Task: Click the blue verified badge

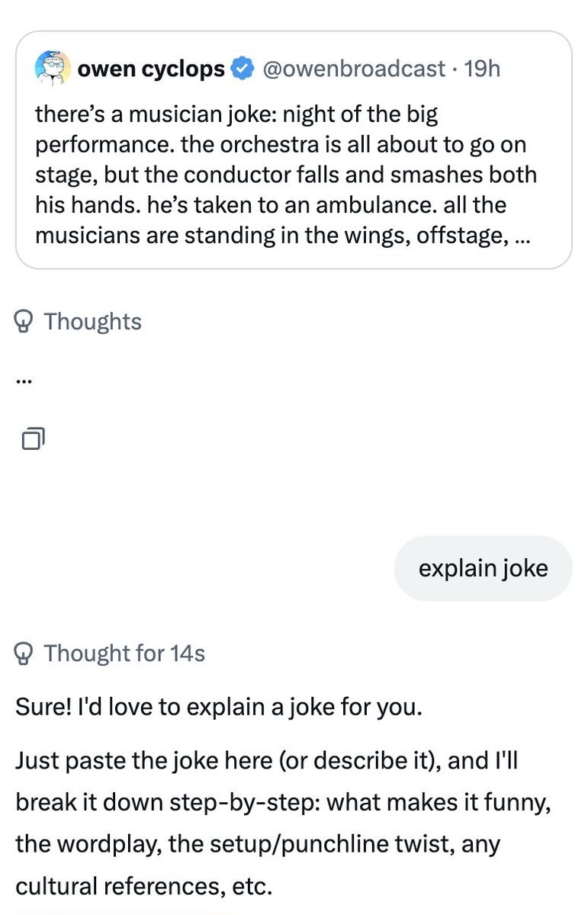Action: point(243,69)
